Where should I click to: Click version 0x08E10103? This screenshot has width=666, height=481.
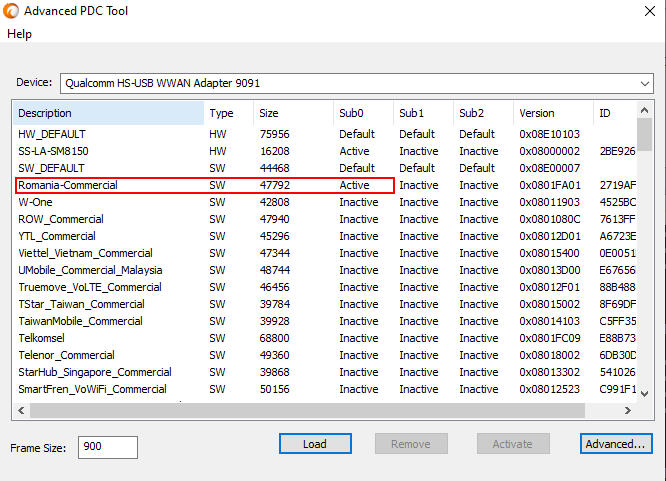click(x=550, y=134)
